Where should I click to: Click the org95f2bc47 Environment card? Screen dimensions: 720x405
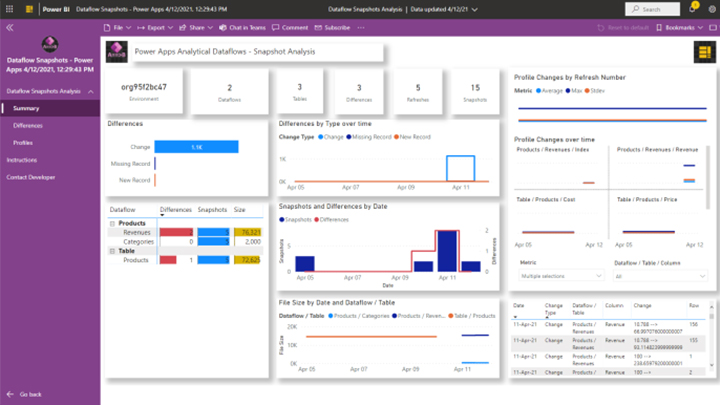click(x=144, y=91)
